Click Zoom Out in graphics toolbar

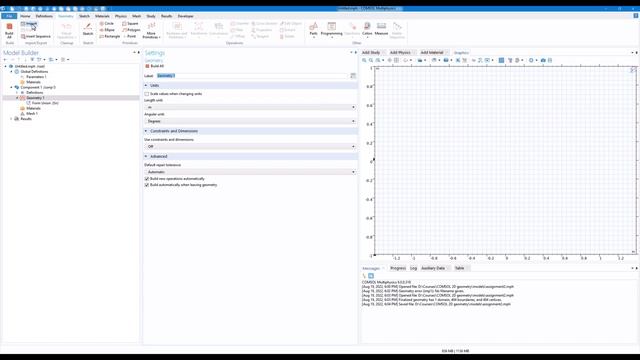(x=371, y=60)
